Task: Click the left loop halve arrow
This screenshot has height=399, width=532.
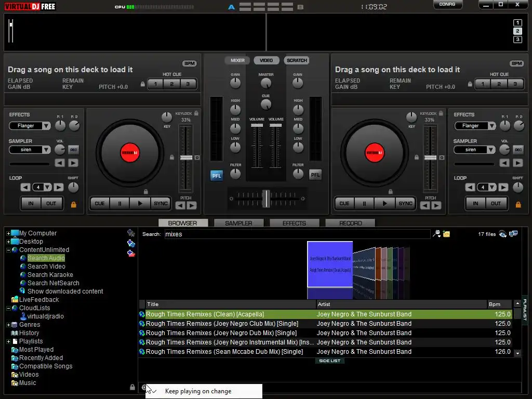Action: (x=25, y=187)
